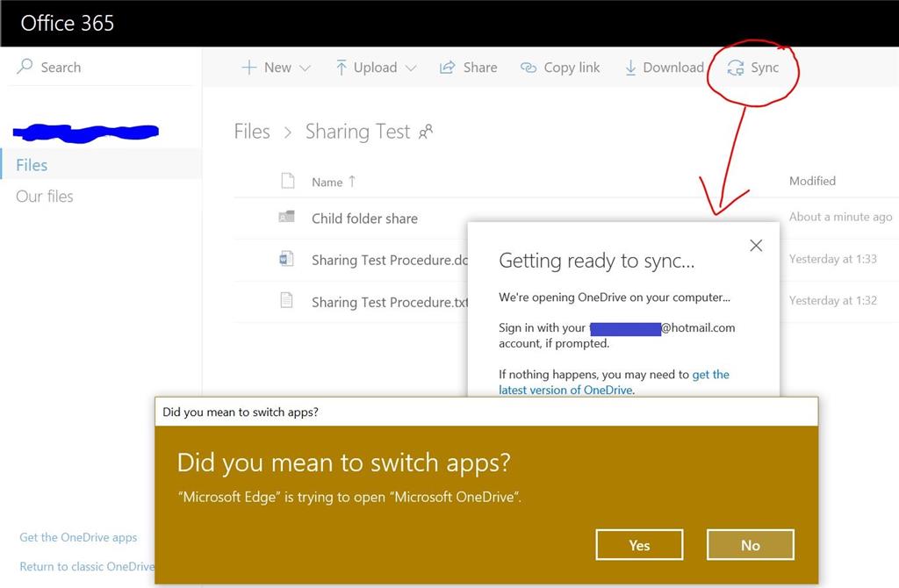Click the Yesterday at 1:33 modified value
899x588 pixels.
[833, 259]
